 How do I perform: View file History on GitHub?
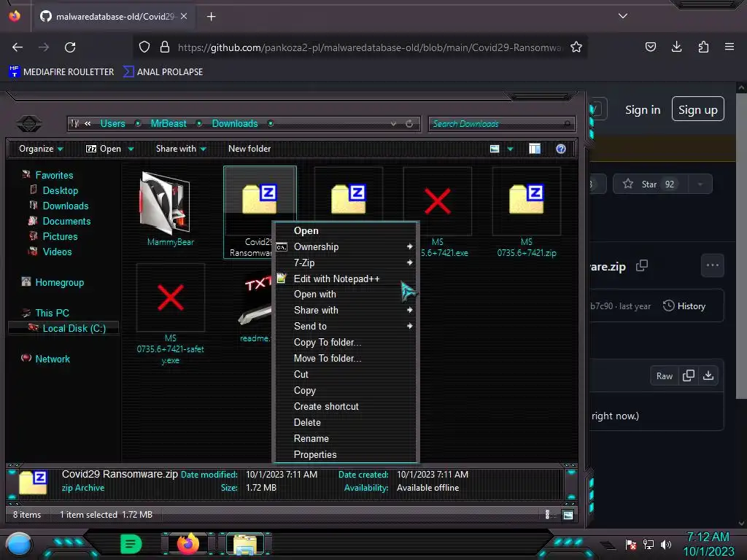pos(684,306)
